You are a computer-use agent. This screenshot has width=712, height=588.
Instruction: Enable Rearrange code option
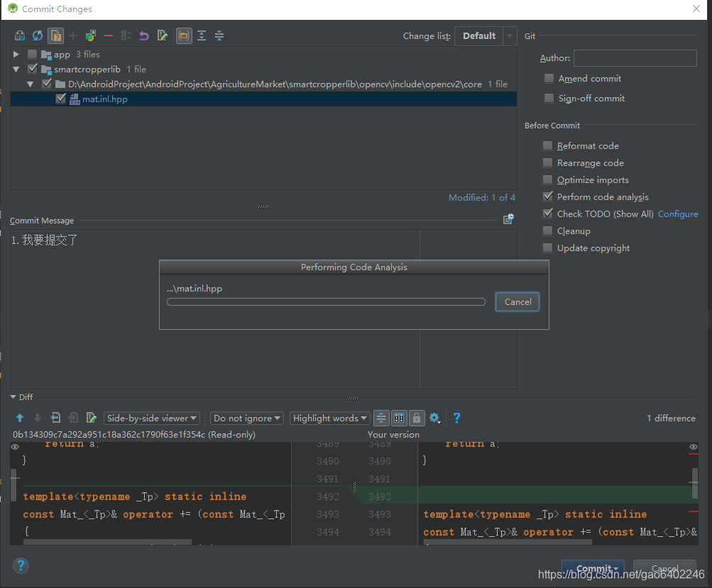click(x=547, y=162)
